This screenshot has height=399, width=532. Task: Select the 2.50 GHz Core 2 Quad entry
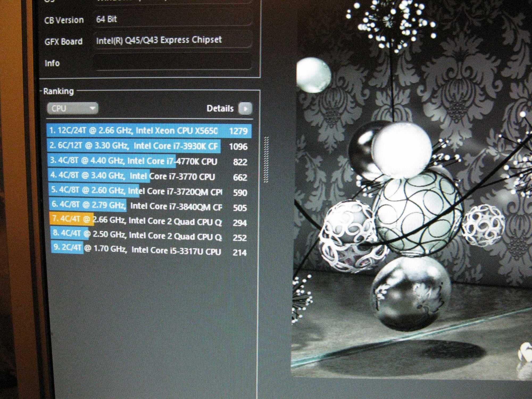pos(149,236)
